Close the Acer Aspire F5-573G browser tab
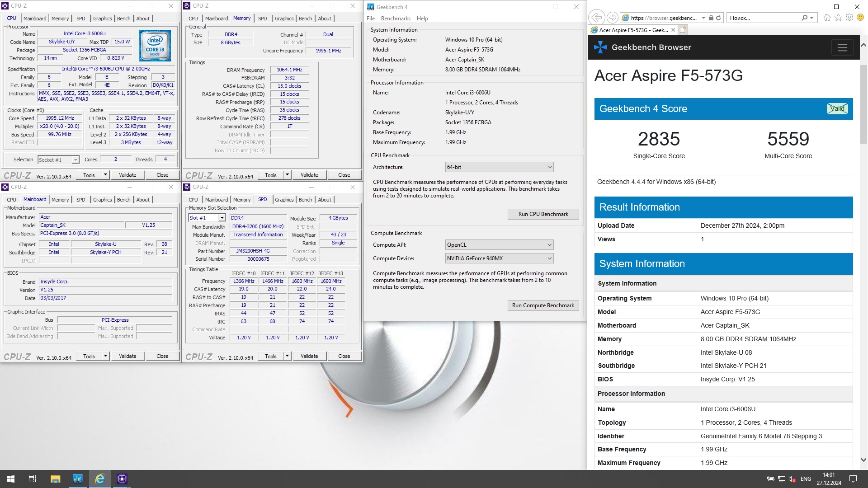The width and height of the screenshot is (868, 488). pos(673,30)
